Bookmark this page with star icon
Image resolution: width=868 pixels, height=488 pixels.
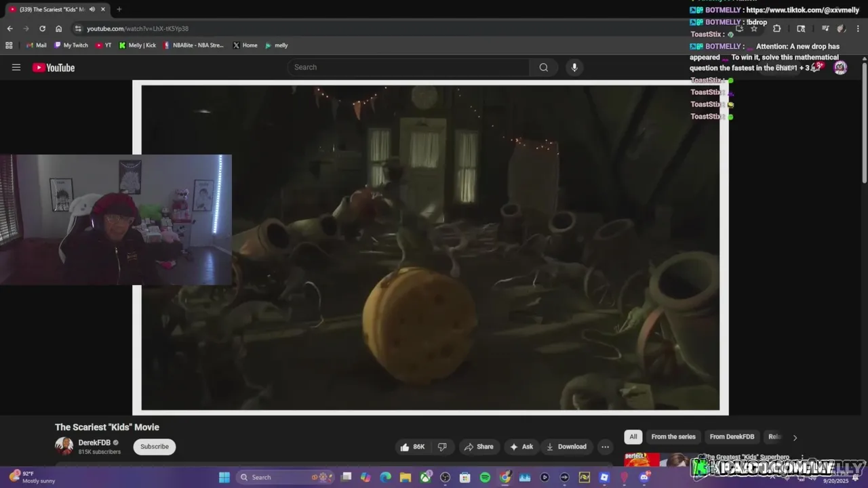pyautogui.click(x=753, y=28)
